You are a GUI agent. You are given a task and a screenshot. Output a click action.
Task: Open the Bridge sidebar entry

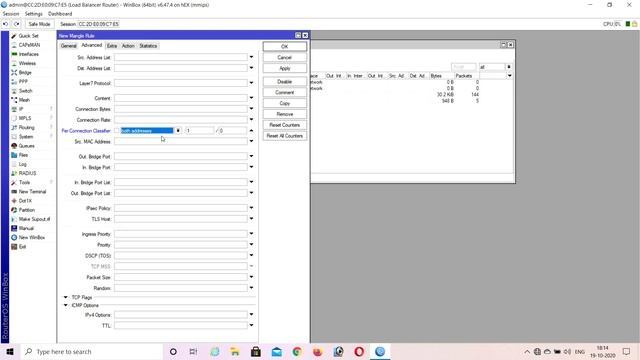pyautogui.click(x=25, y=73)
